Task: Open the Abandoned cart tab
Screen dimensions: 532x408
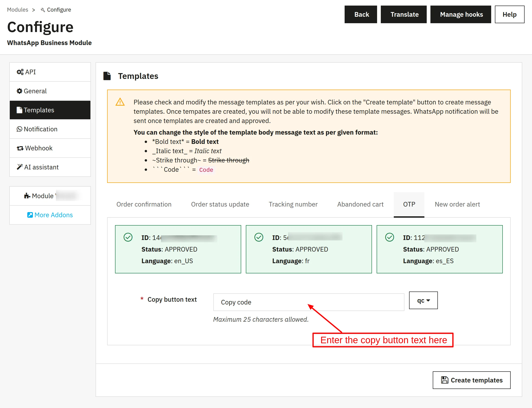Action: coord(360,204)
